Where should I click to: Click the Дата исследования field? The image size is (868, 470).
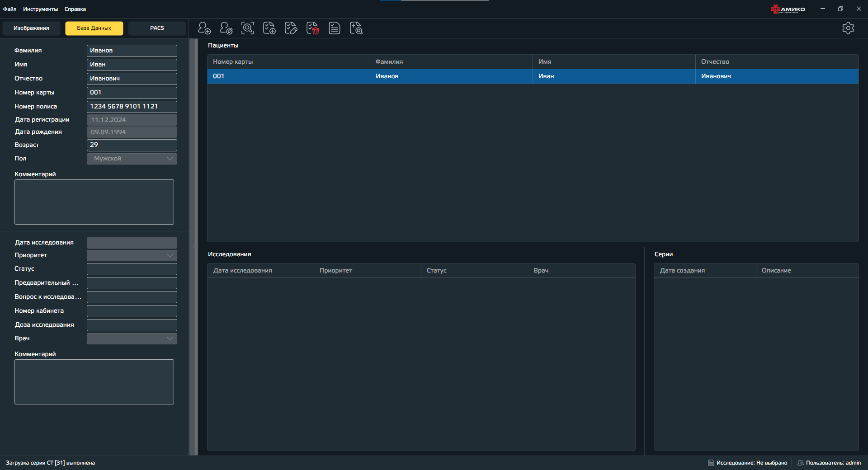132,243
